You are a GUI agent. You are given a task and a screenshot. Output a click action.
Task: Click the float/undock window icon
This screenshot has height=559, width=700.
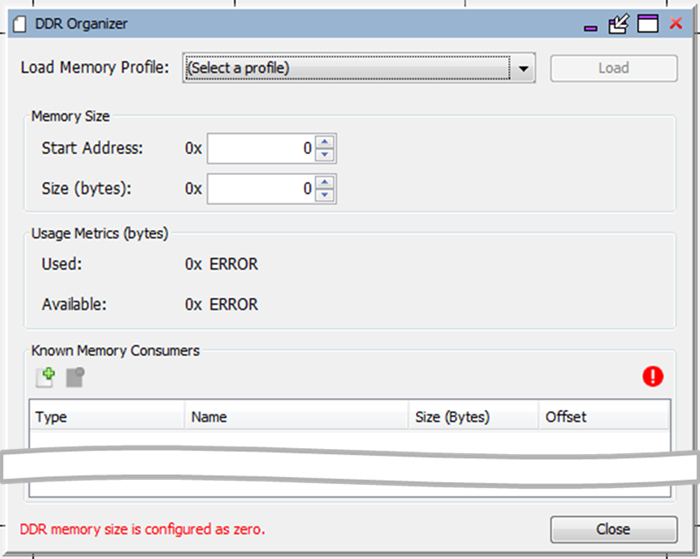(x=618, y=24)
